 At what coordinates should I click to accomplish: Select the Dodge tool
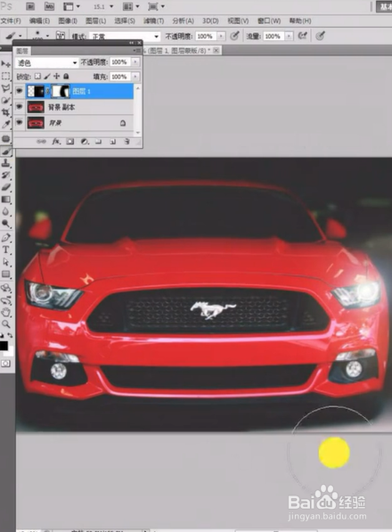click(5, 224)
